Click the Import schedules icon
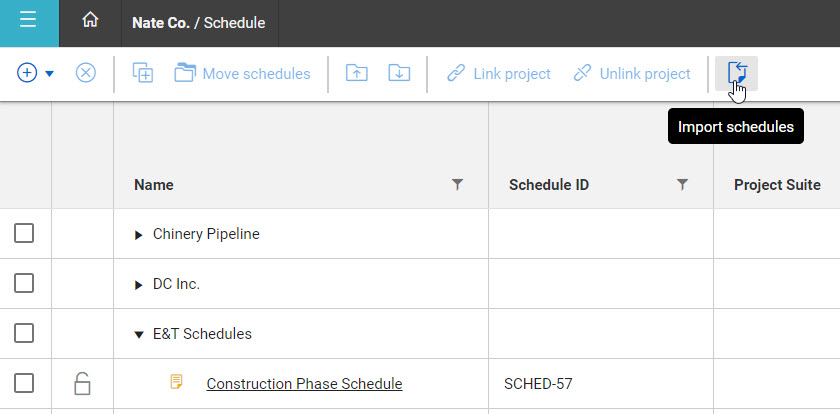840x414 pixels. (x=736, y=73)
